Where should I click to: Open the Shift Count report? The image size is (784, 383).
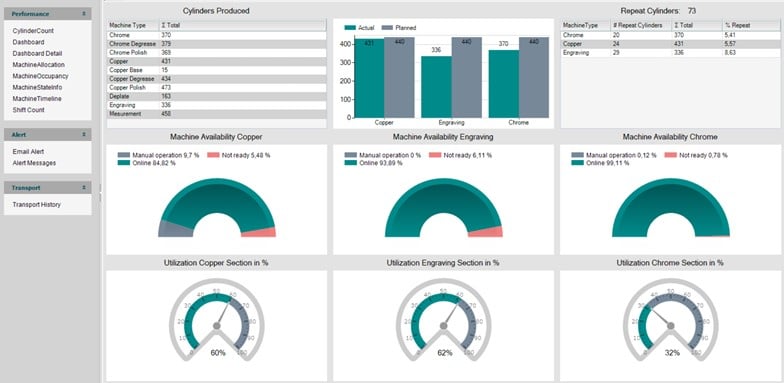click(28, 110)
